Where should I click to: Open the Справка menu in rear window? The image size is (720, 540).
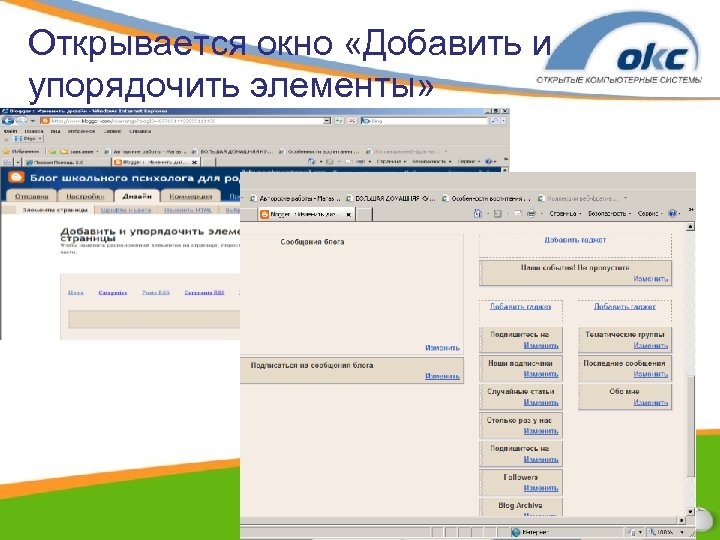tap(140, 131)
